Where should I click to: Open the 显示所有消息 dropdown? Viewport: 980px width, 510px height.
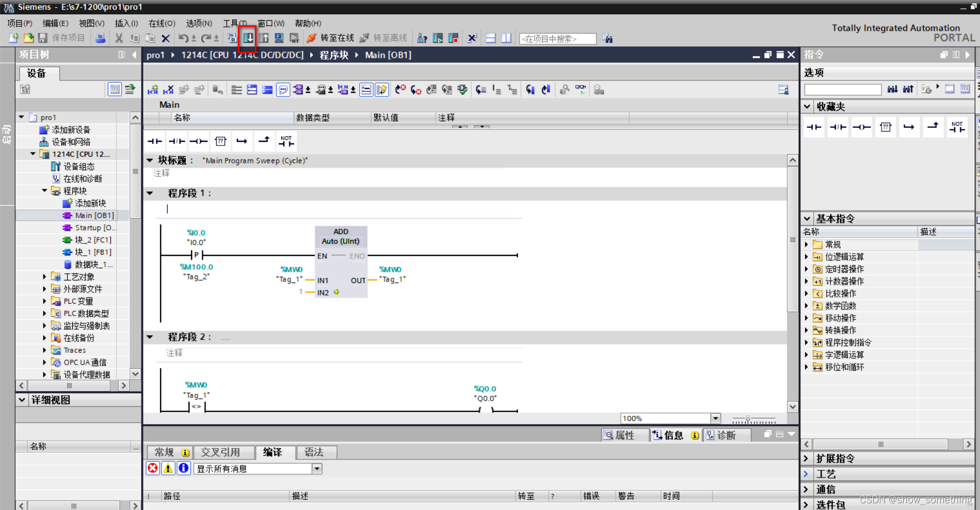[x=317, y=468]
